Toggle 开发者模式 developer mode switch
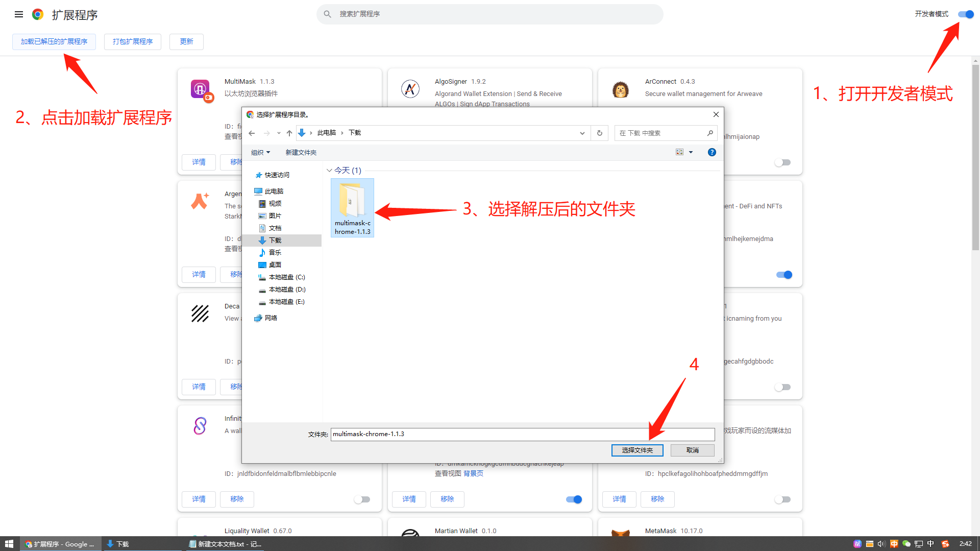The width and height of the screenshot is (980, 551). [x=966, y=14]
